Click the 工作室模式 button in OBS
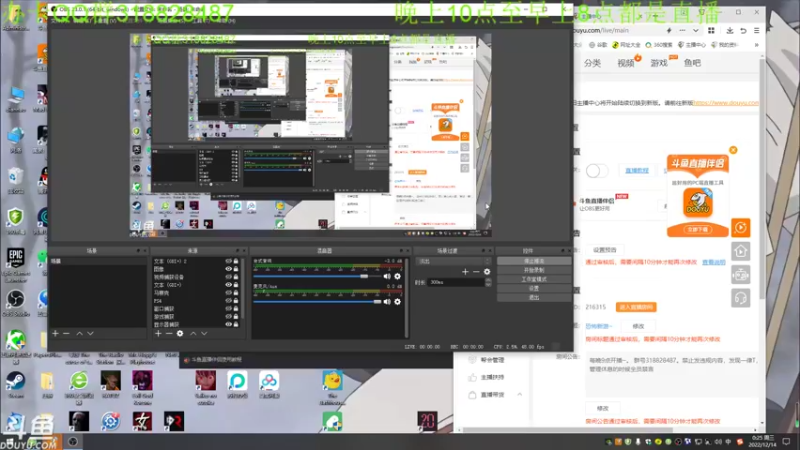This screenshot has height=450, width=800. 534,279
